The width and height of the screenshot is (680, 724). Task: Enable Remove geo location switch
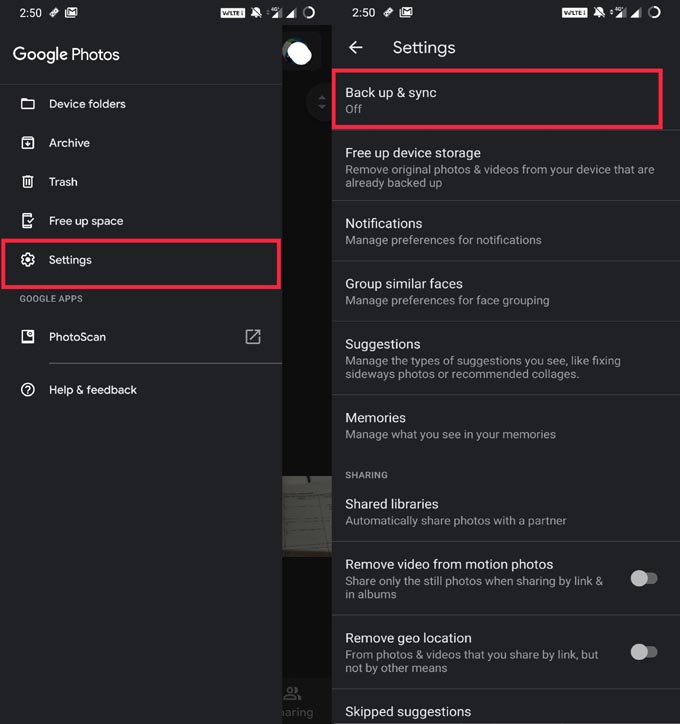pyautogui.click(x=643, y=652)
